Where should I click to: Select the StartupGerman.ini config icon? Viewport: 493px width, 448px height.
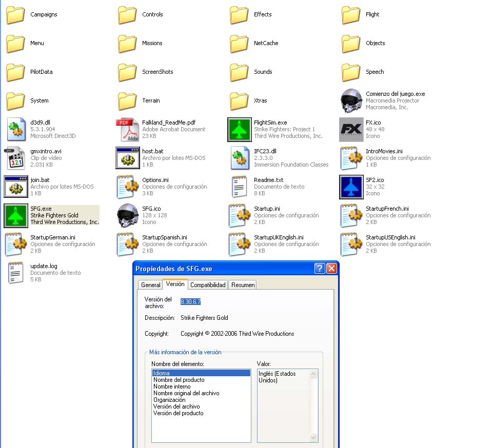pyautogui.click(x=16, y=244)
